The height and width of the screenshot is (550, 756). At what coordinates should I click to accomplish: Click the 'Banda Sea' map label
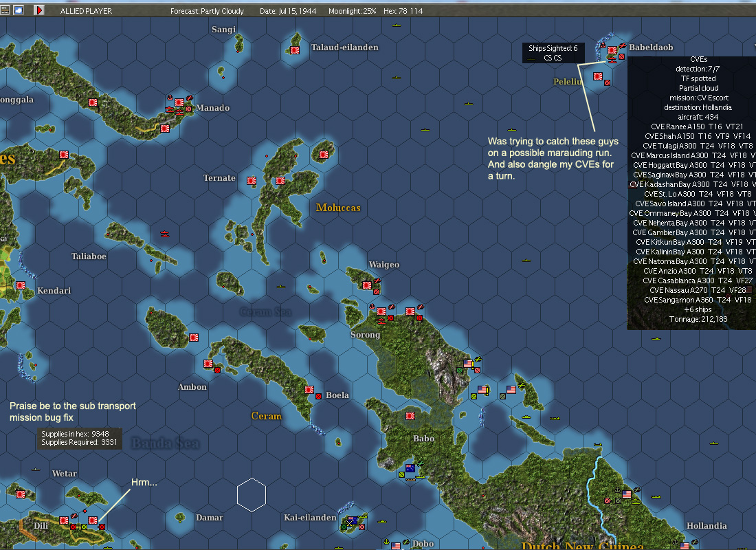pyautogui.click(x=166, y=443)
